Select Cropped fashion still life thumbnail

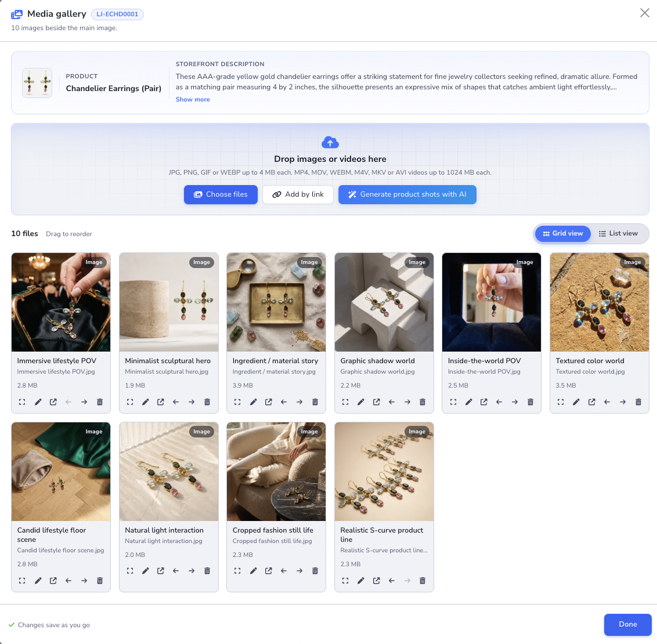coord(276,472)
